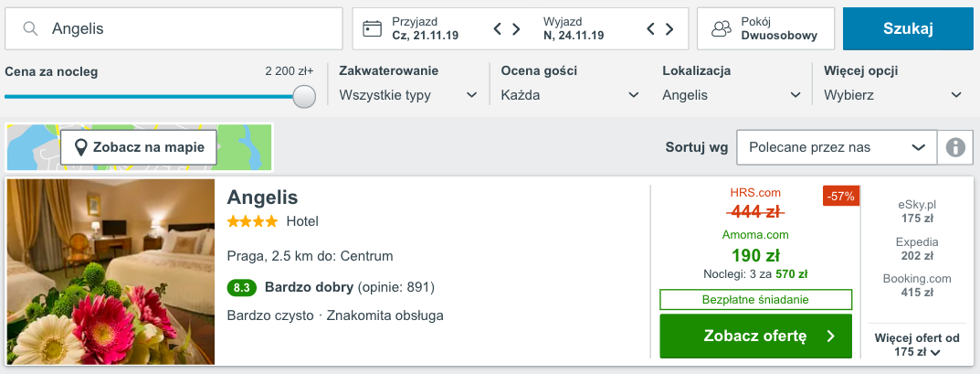Open the Lokalizacja dropdown
The image size is (980, 374).
(x=732, y=94)
